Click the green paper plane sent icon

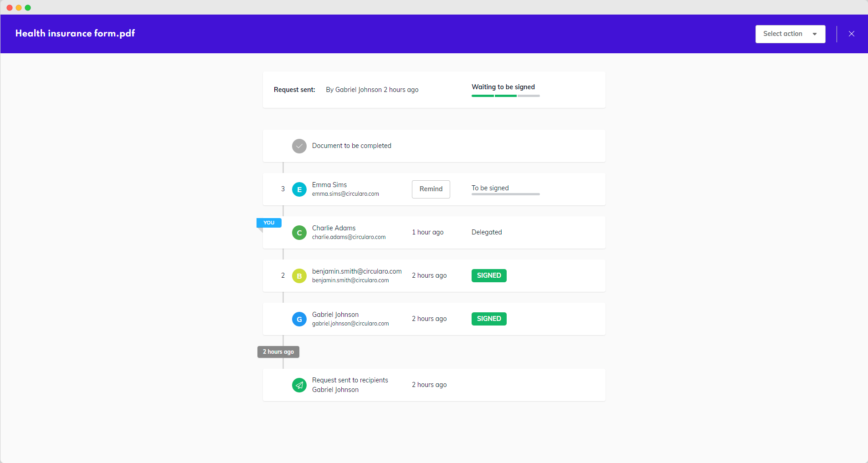(299, 385)
